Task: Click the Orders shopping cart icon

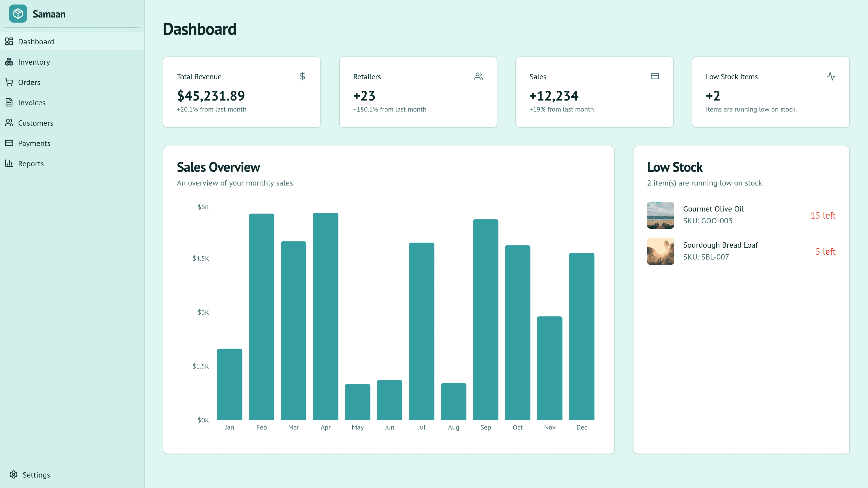Action: coord(9,82)
